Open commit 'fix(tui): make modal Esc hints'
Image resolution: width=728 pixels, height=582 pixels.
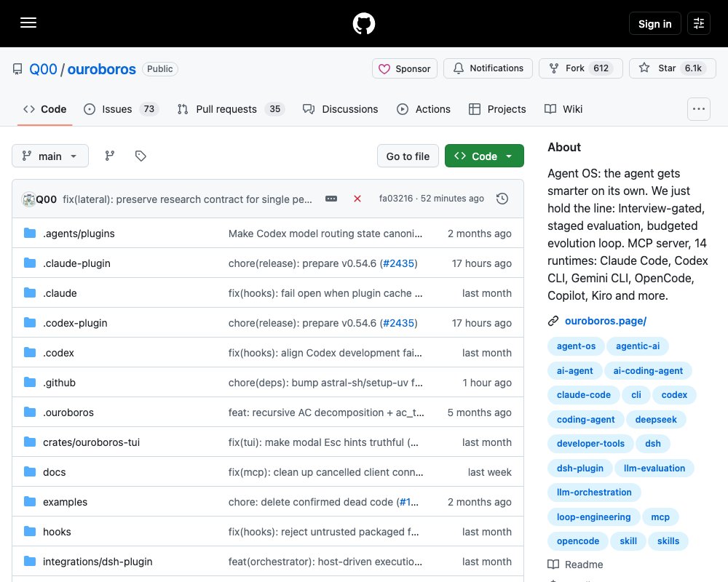[323, 442]
